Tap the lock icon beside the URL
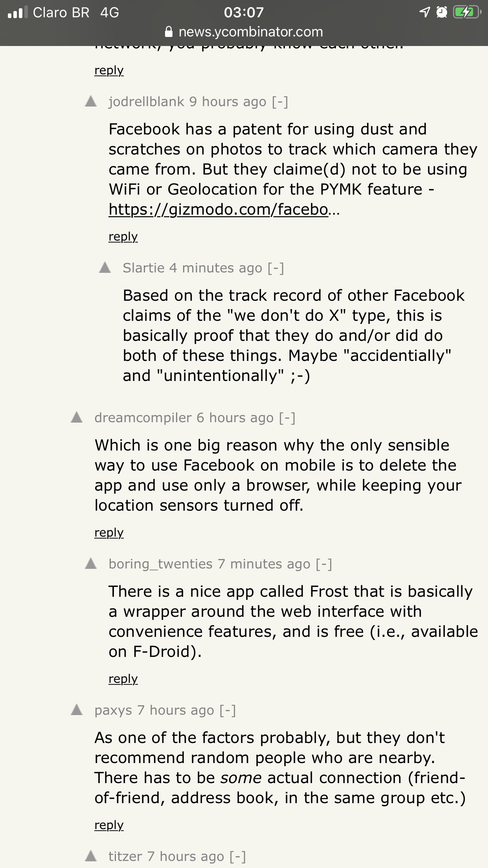This screenshot has width=488, height=868. 169,32
